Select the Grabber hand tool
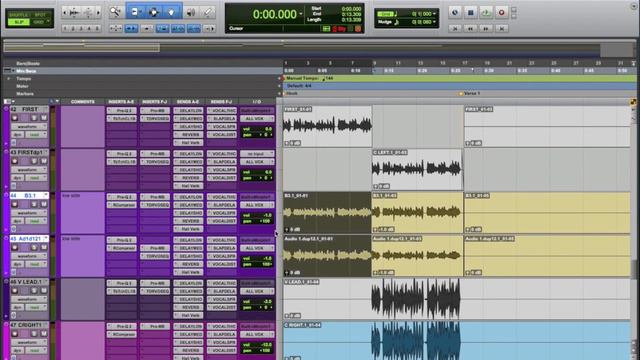This screenshot has width=640, height=360. pos(171,12)
